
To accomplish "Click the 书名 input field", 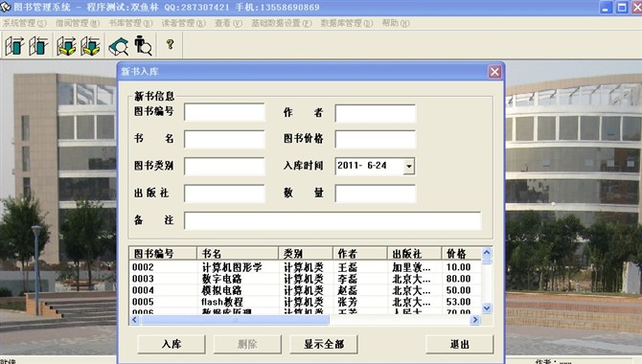I will pos(224,139).
